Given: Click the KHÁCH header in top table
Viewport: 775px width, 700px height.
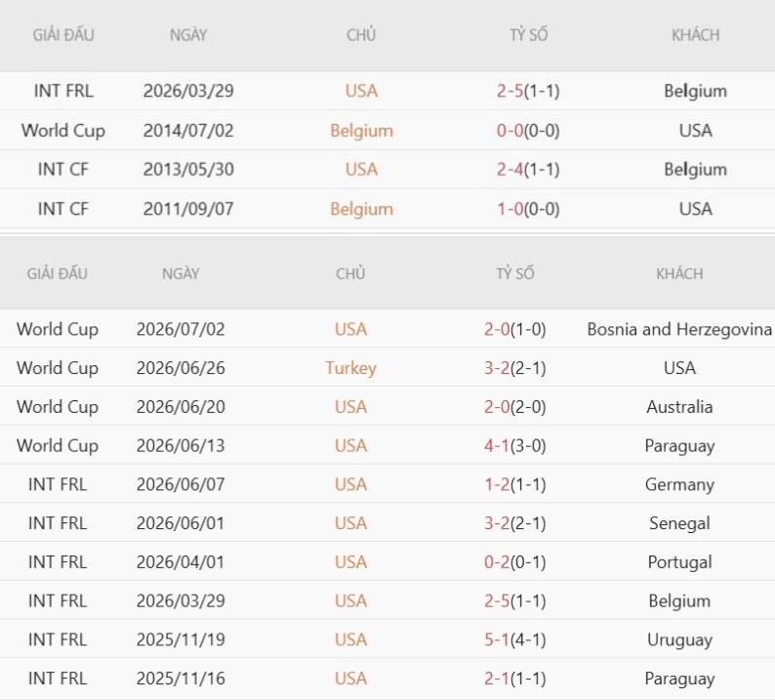Looking at the screenshot, I should coord(695,35).
